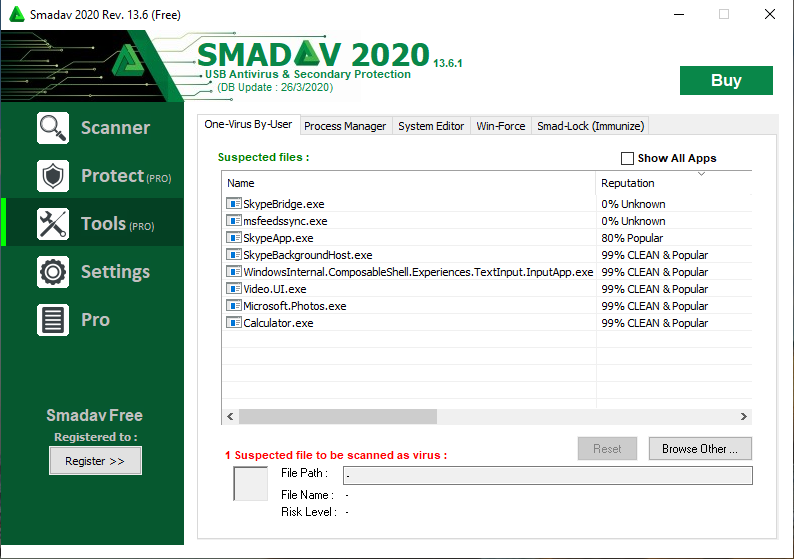
Task: Select the SkypeBackgroundHost.exe file name
Action: click(307, 255)
